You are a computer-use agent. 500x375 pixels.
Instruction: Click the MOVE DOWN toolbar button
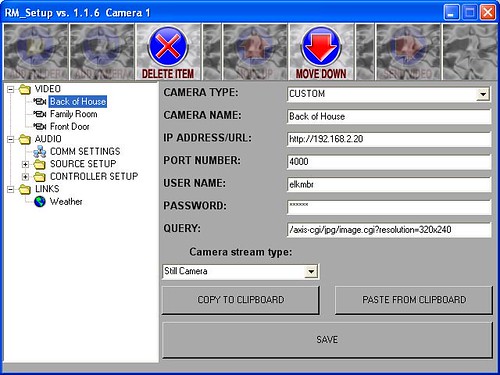321,52
